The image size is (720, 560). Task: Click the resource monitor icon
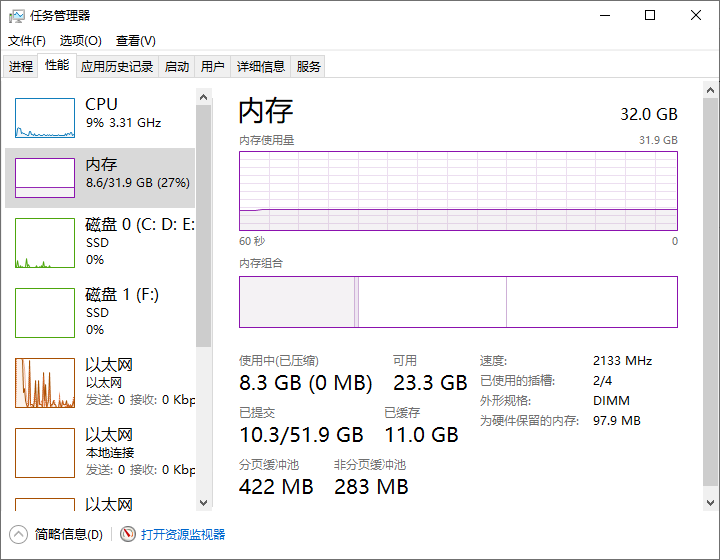coord(128,534)
